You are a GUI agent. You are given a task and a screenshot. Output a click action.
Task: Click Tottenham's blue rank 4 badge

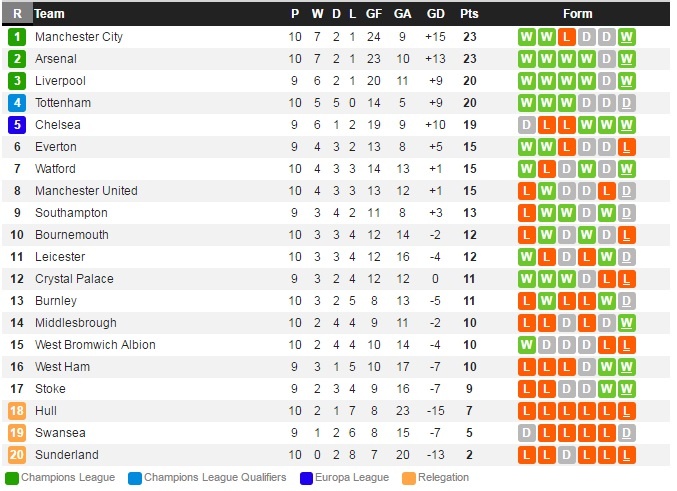tap(17, 103)
